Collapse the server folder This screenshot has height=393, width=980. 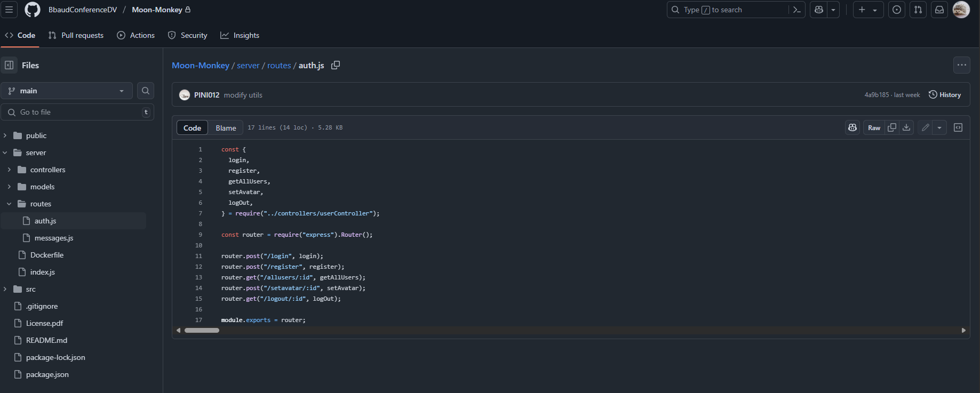[5, 153]
